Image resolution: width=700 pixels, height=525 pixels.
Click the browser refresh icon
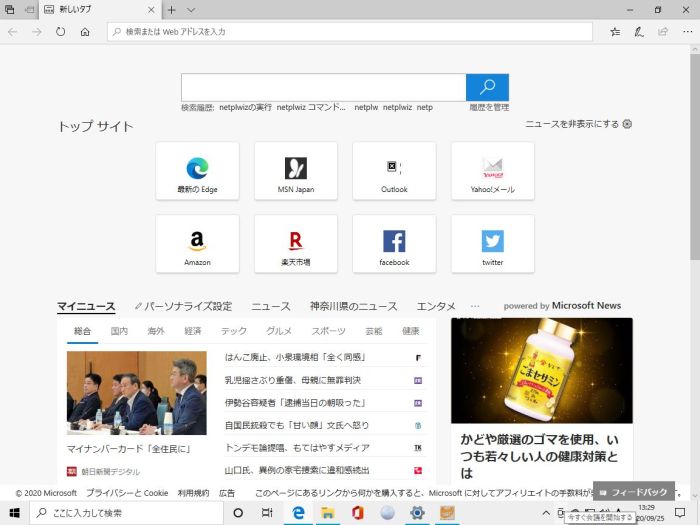pyautogui.click(x=61, y=32)
